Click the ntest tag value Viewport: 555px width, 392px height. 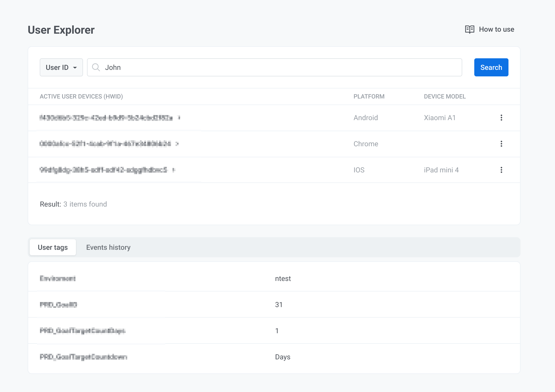(283, 278)
